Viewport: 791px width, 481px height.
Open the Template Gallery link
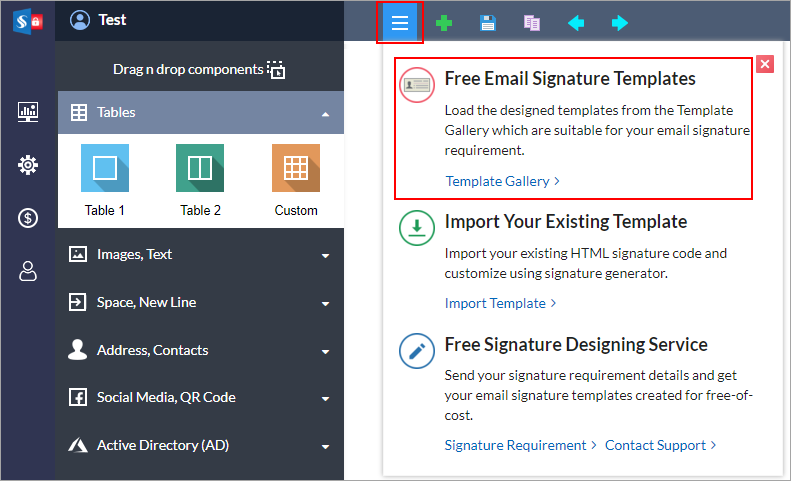[502, 181]
